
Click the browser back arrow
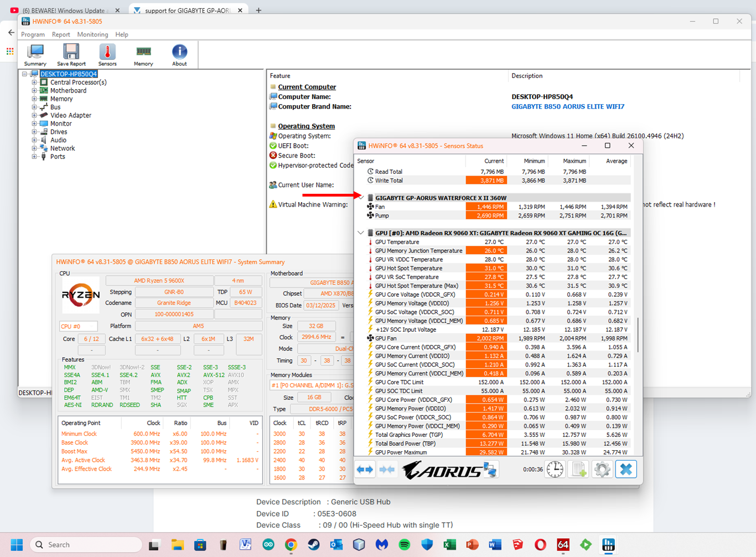click(x=11, y=33)
